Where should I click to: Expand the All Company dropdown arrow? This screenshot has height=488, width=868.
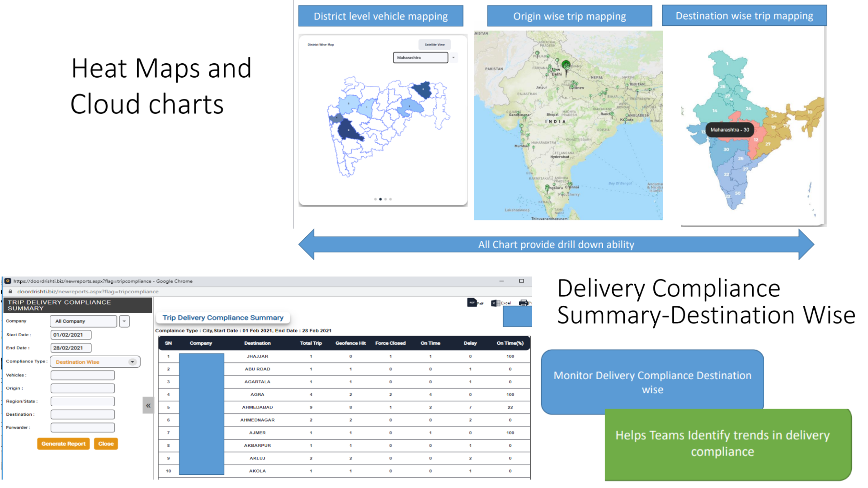[124, 321]
